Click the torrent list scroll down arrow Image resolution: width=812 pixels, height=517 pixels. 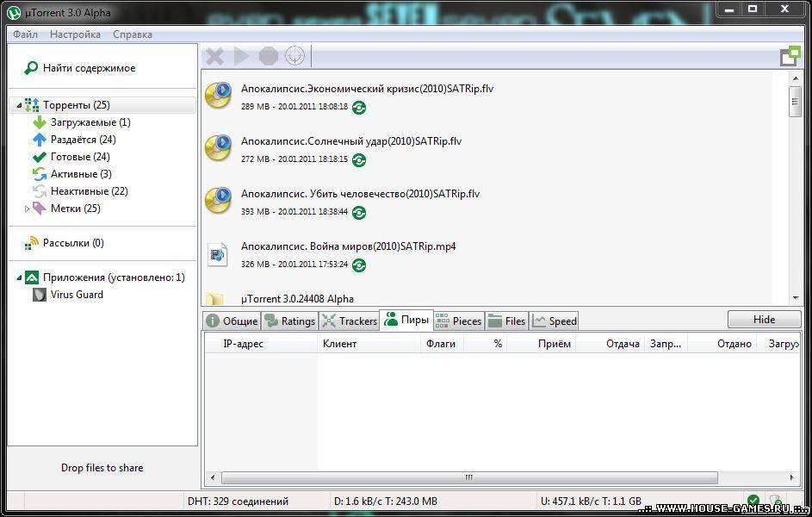pyautogui.click(x=795, y=298)
